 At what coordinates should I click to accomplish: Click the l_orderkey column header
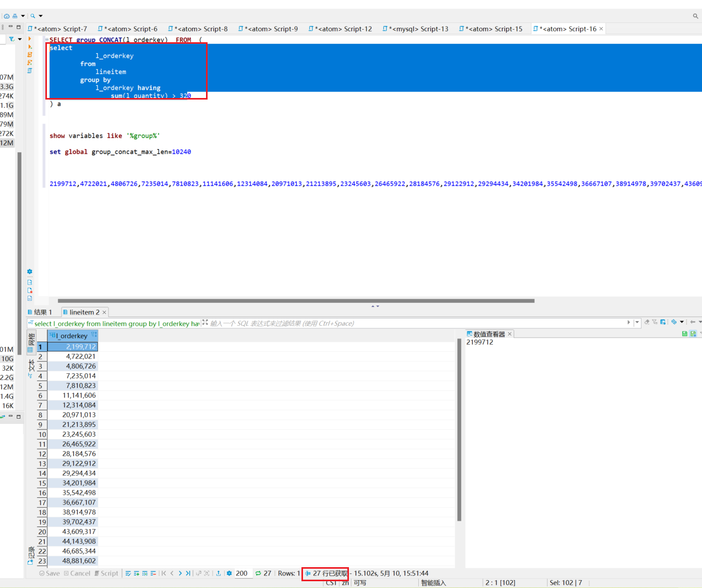[x=72, y=336]
